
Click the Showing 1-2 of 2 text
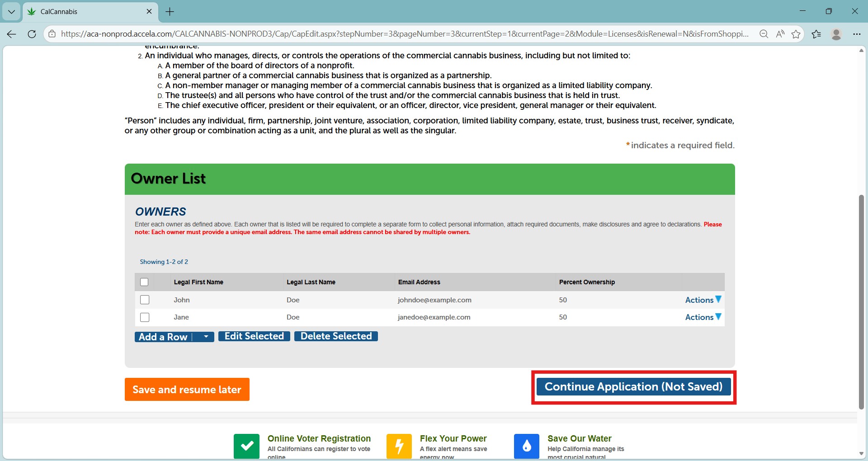point(164,262)
